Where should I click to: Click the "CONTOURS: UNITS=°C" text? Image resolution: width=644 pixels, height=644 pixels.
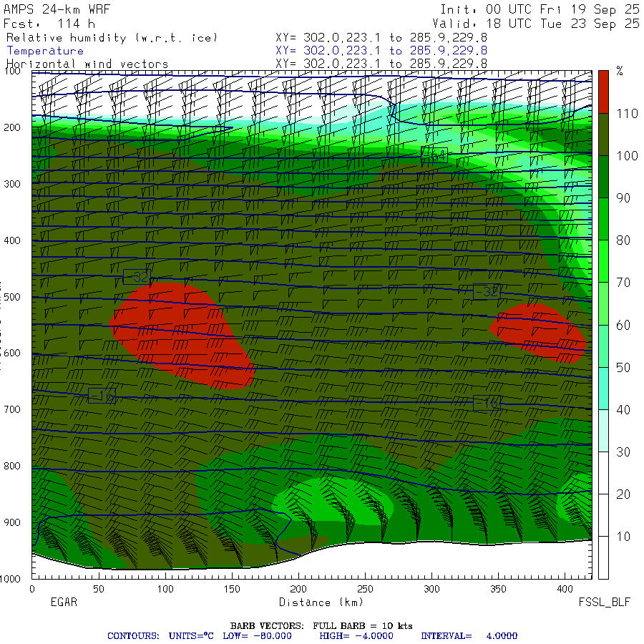pos(160,636)
